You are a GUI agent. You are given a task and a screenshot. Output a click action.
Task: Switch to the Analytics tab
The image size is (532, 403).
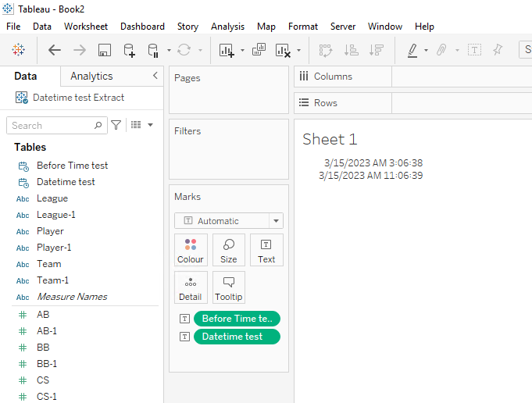pos(91,76)
